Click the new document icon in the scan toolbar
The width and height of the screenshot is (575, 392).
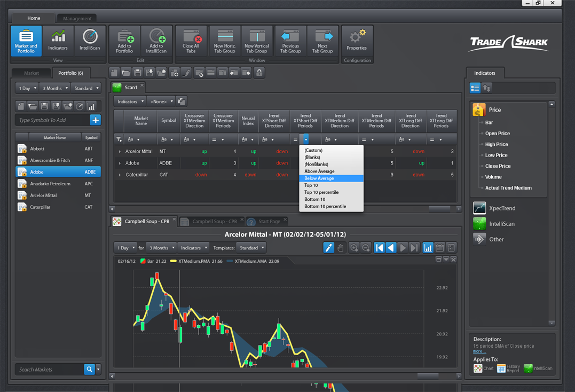114,73
